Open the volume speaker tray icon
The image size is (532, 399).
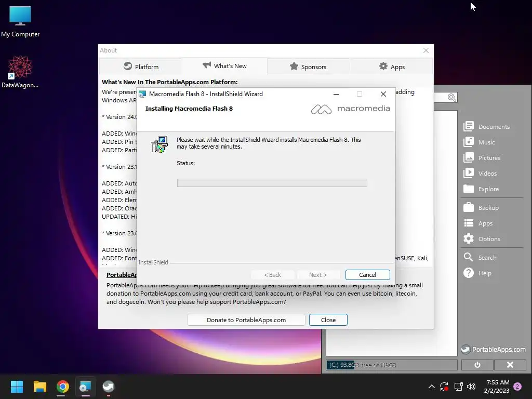click(471, 387)
